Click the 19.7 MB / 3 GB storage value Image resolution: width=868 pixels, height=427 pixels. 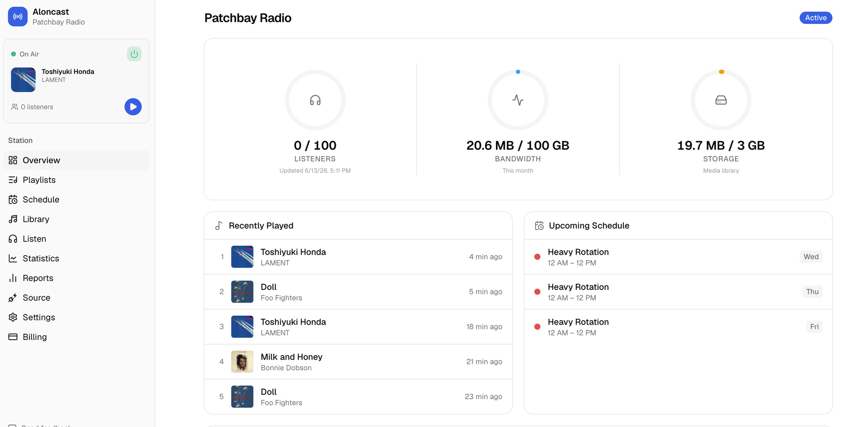(x=721, y=146)
